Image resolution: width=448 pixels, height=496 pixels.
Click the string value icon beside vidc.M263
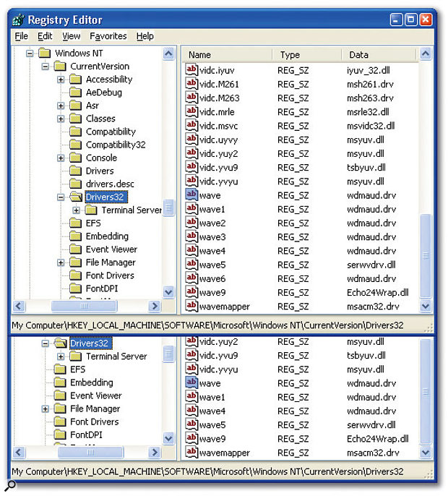191,98
